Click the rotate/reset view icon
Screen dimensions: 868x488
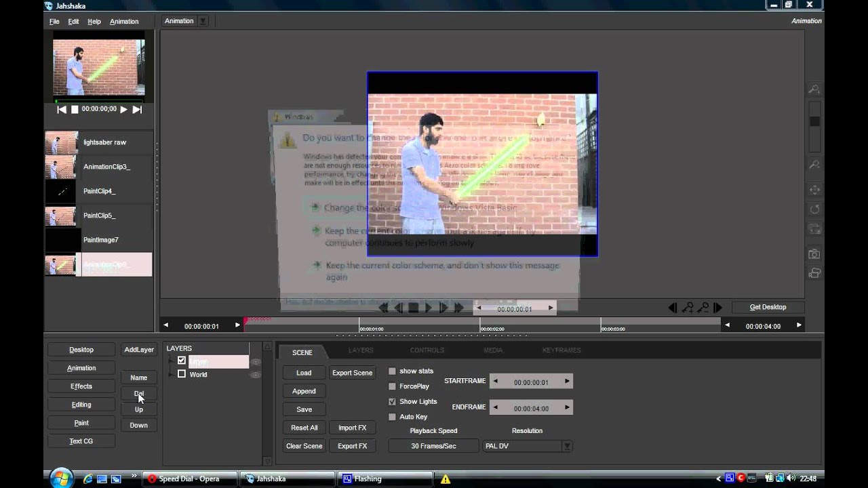[814, 209]
